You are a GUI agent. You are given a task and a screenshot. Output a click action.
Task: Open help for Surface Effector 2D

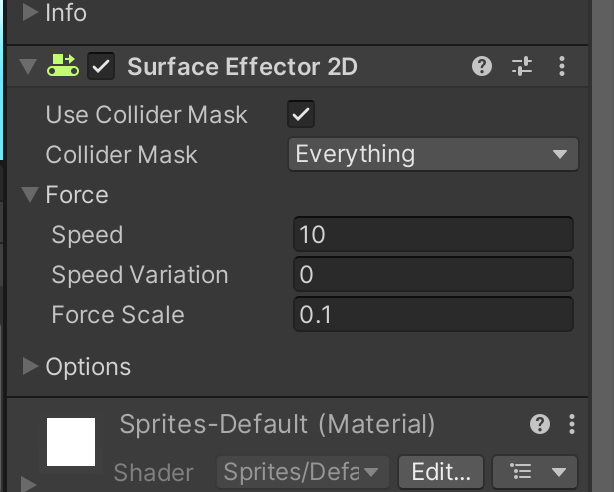point(482,67)
